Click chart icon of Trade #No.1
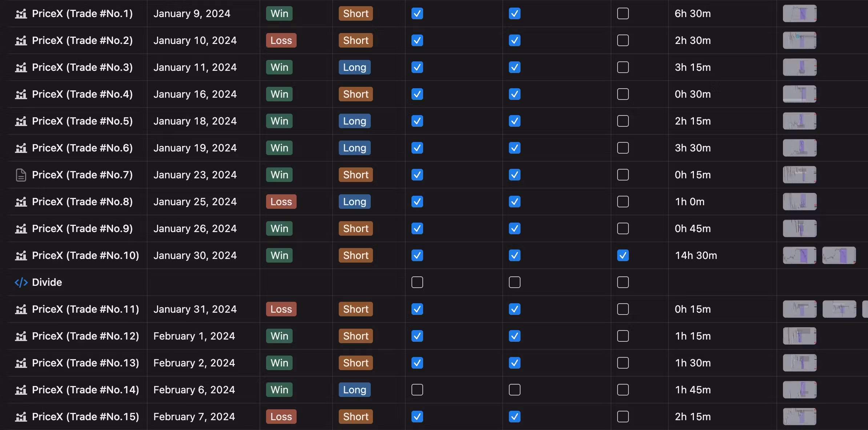This screenshot has height=430, width=868. pos(21,14)
